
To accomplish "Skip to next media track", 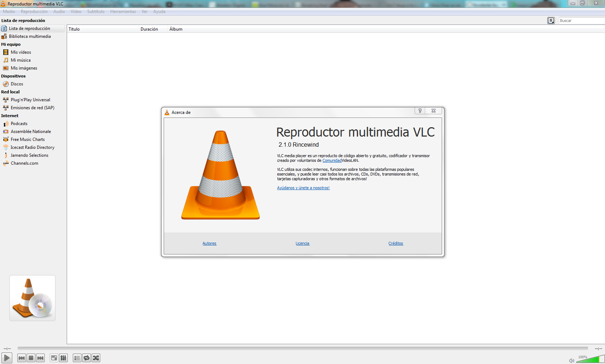I will coord(40,358).
